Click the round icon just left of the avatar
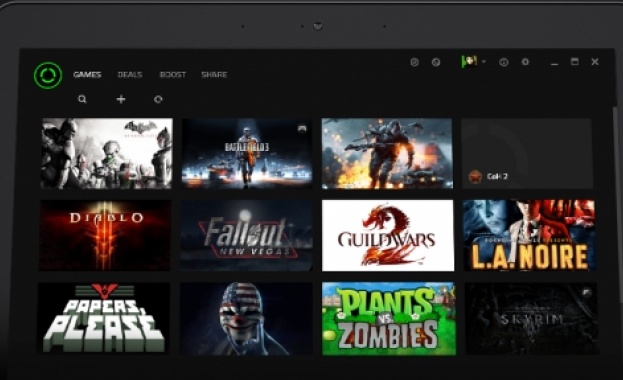623x380 pixels. pos(436,62)
